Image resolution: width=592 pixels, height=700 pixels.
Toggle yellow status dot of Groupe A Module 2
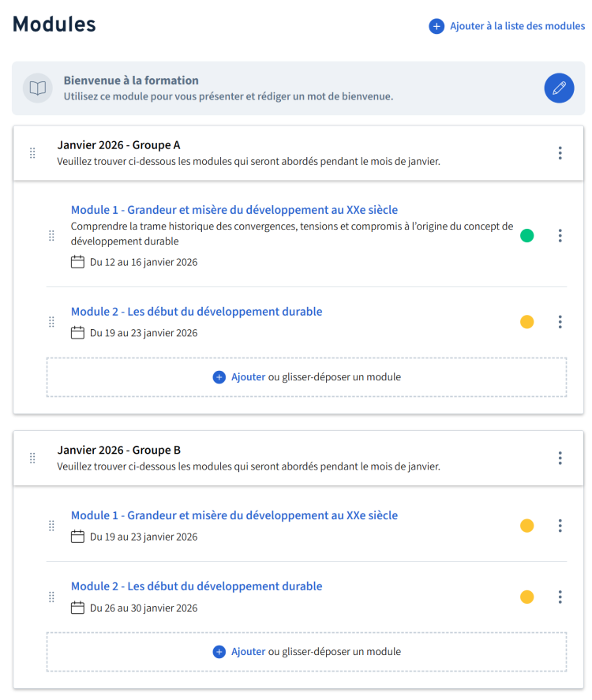[x=527, y=322]
